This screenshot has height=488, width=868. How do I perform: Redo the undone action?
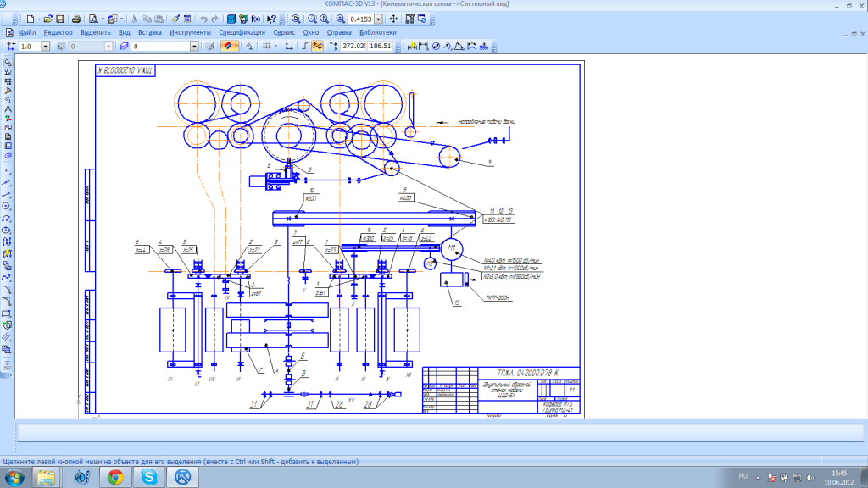[215, 19]
